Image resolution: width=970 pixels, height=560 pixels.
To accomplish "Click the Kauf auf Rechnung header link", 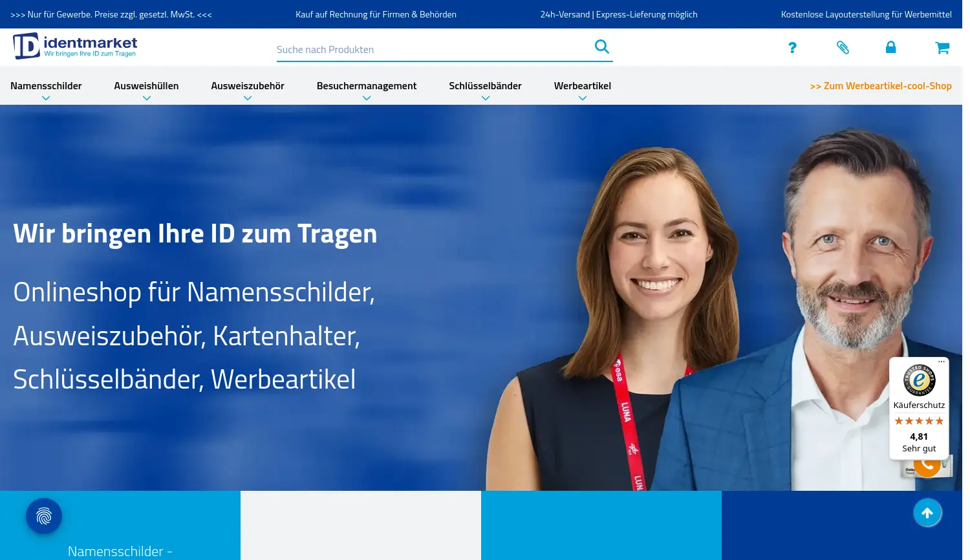I will tap(376, 14).
